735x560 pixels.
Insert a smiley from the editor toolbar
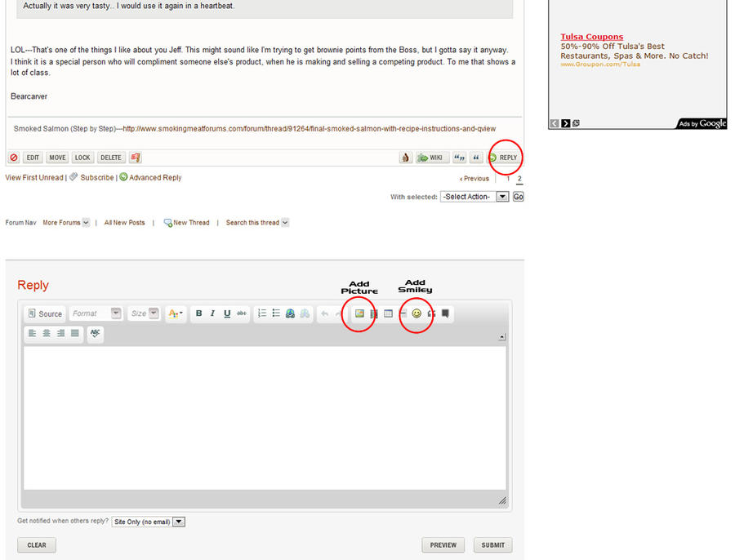[x=416, y=313]
